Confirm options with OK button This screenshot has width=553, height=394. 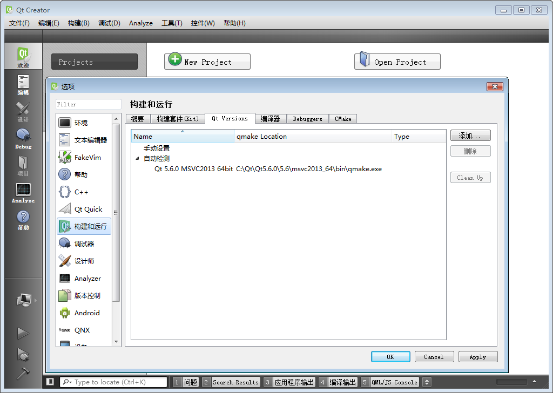click(390, 357)
